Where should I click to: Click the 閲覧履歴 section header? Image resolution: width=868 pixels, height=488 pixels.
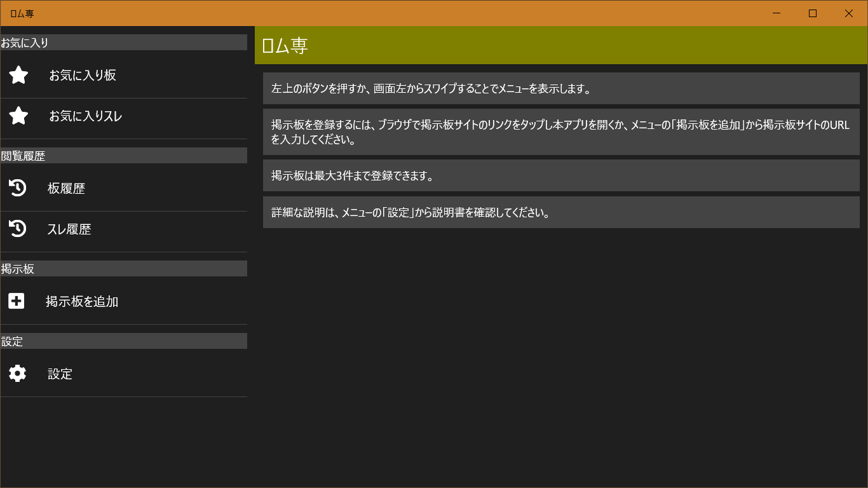124,155
